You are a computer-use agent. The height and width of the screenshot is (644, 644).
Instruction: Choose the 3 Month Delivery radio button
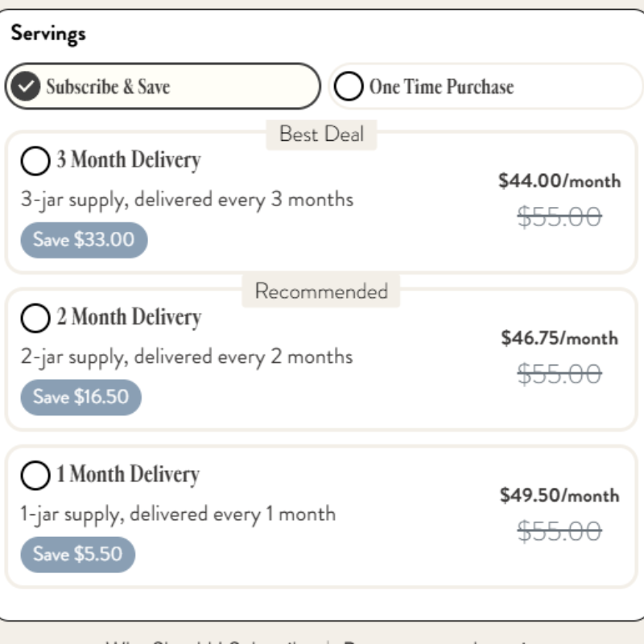click(35, 161)
